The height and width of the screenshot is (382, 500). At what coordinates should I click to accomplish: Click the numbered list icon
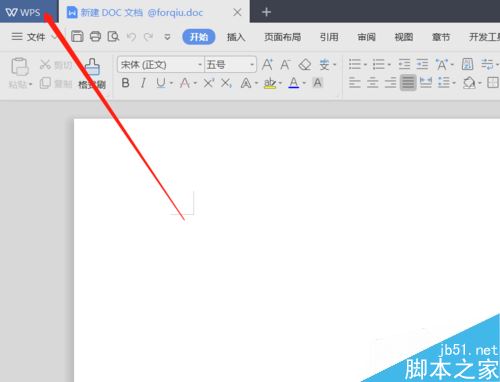point(379,64)
